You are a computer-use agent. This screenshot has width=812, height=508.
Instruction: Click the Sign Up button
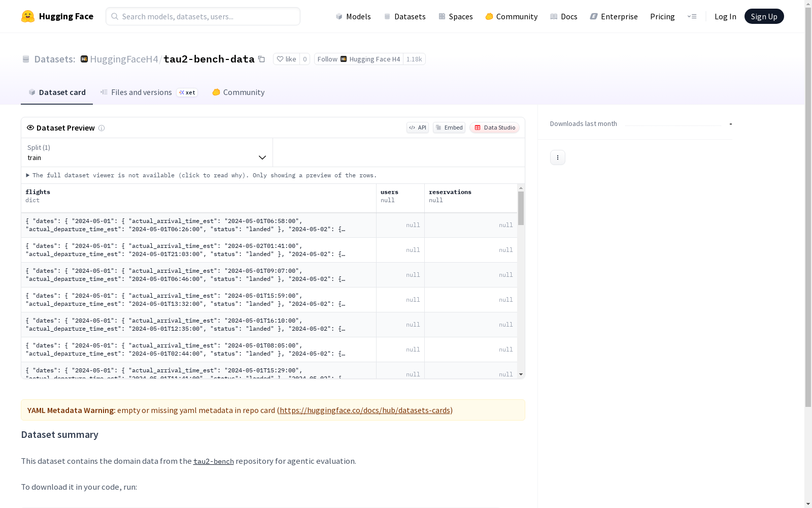[764, 16]
